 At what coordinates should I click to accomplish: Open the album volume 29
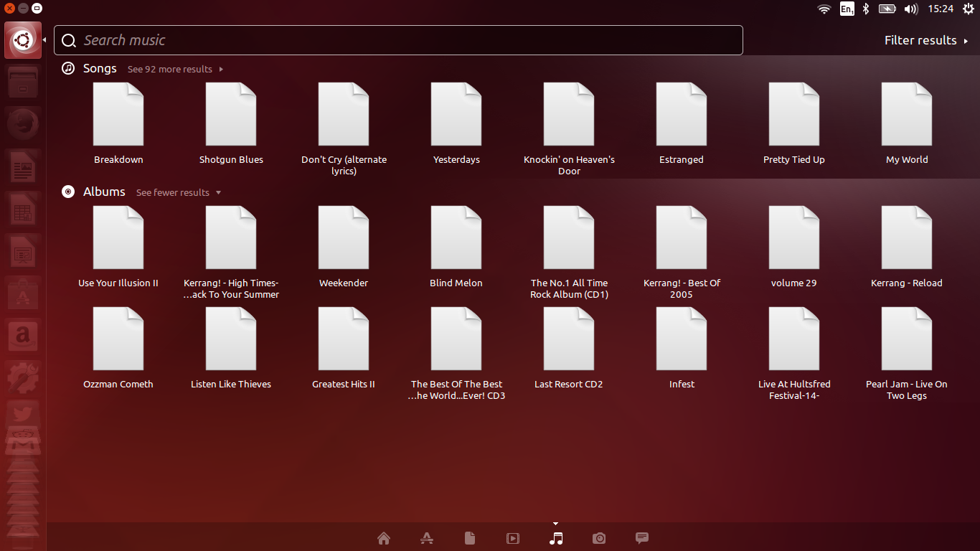tap(794, 247)
